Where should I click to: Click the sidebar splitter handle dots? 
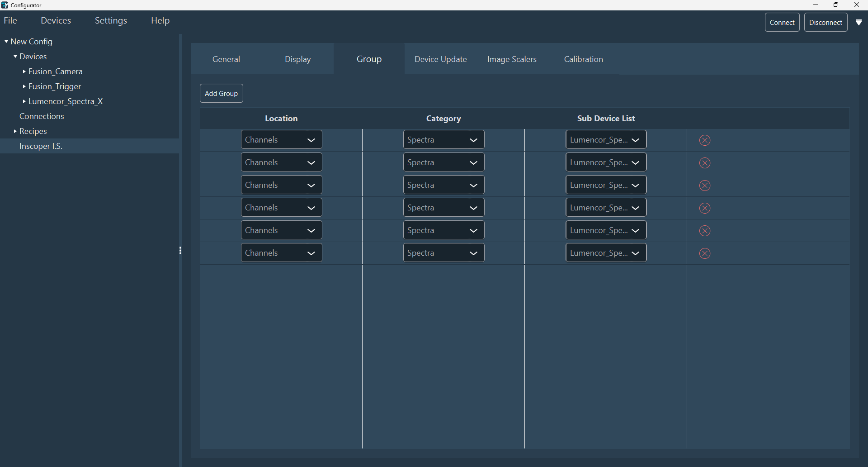[180, 250]
